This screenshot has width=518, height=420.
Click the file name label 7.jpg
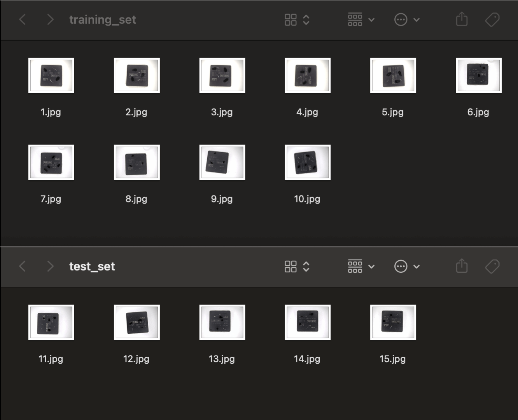coord(51,199)
